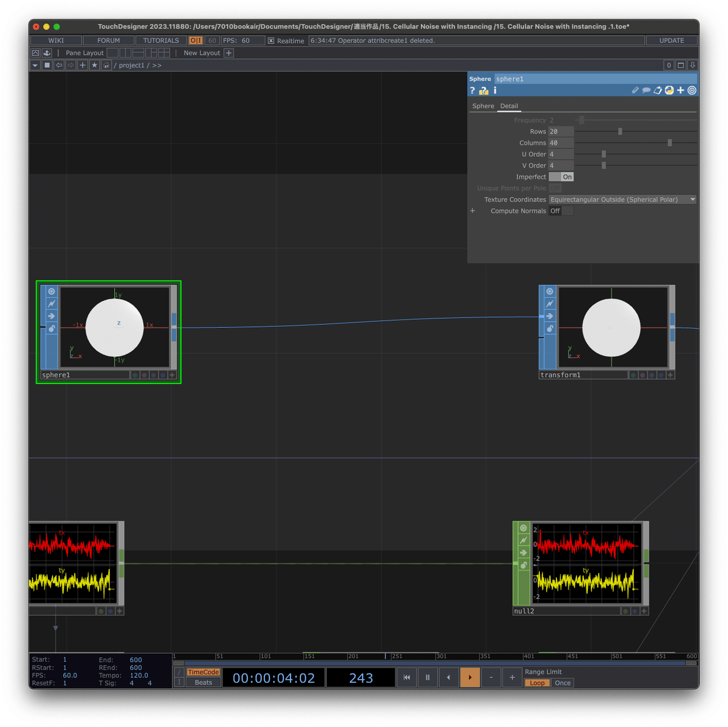Adjust the Columns slider in the Detail parameters
This screenshot has height=727, width=728.
(669, 143)
